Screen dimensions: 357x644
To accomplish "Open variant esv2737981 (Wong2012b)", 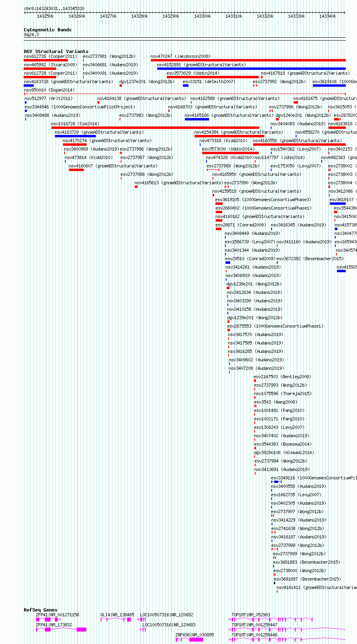I will tap(109, 56).
